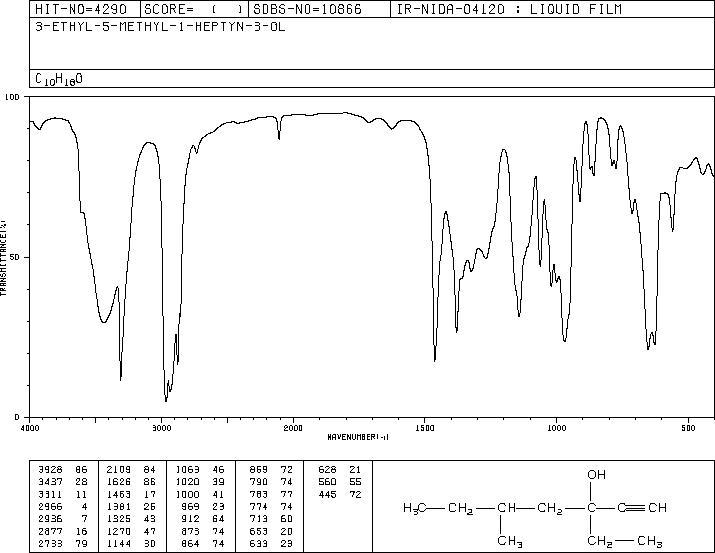Select the 560 peak entry in the table
Screen dimensions: 715x553
coord(340,481)
